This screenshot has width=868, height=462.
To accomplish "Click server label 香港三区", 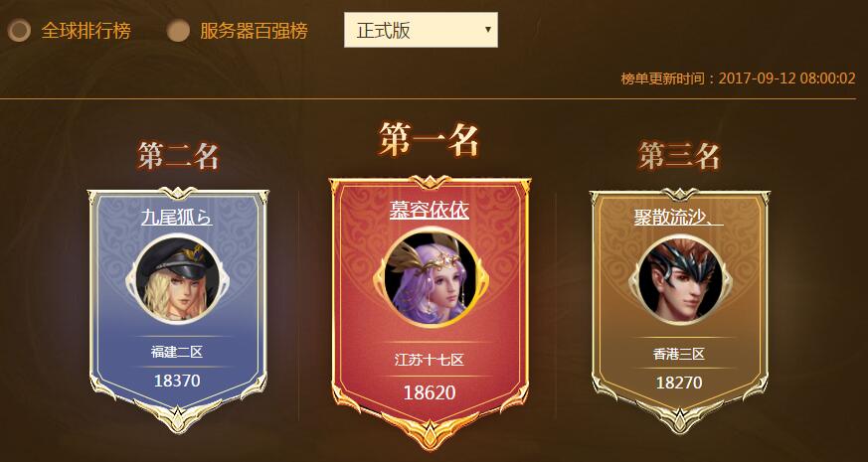I will pyautogui.click(x=679, y=354).
